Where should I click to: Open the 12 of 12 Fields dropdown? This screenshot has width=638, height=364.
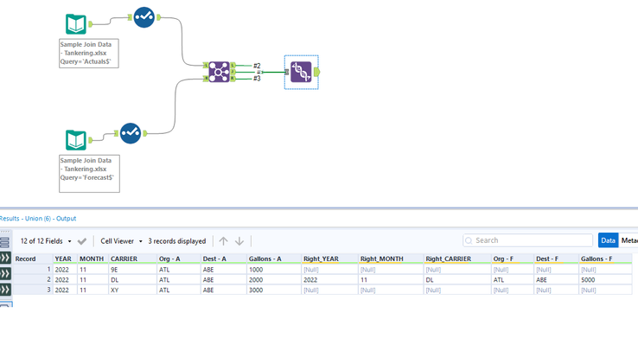coord(46,241)
